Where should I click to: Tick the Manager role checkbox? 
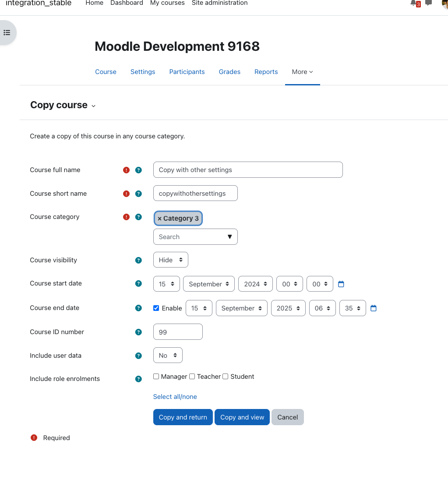point(156,377)
